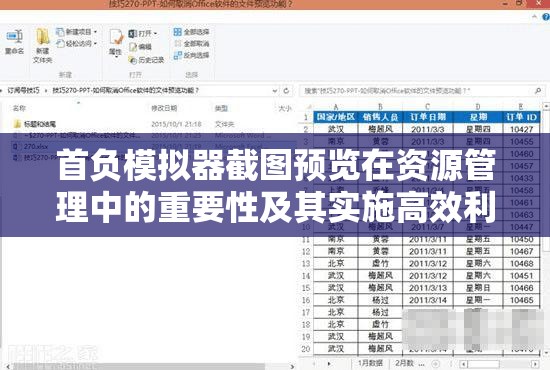
Task: Switch to the 1月数据 sheet tab
Action: point(370,363)
